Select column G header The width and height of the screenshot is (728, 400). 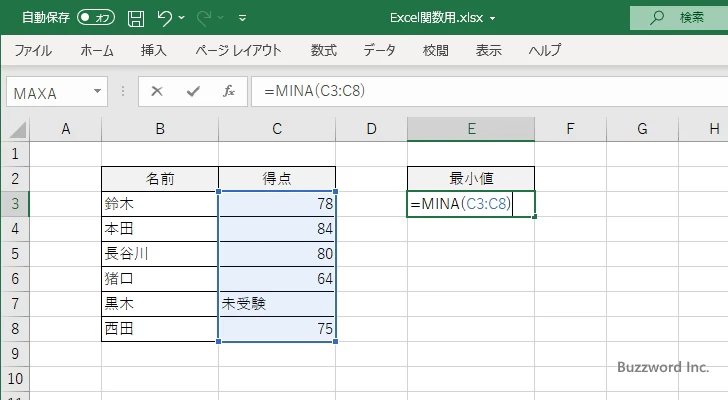643,129
